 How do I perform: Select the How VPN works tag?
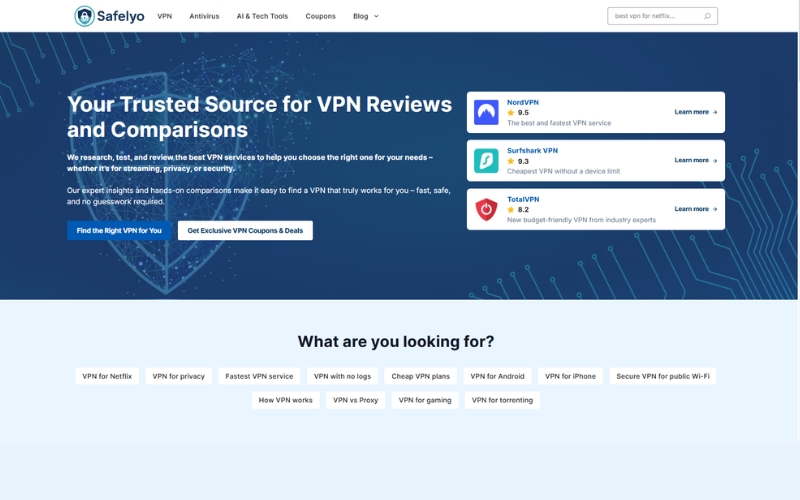(x=286, y=400)
